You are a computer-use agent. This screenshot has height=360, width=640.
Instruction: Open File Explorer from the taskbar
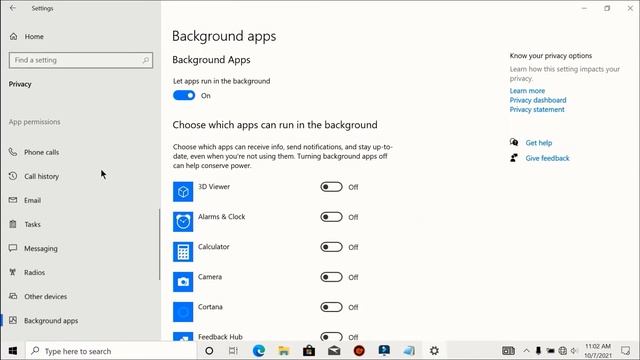pyautogui.click(x=284, y=351)
